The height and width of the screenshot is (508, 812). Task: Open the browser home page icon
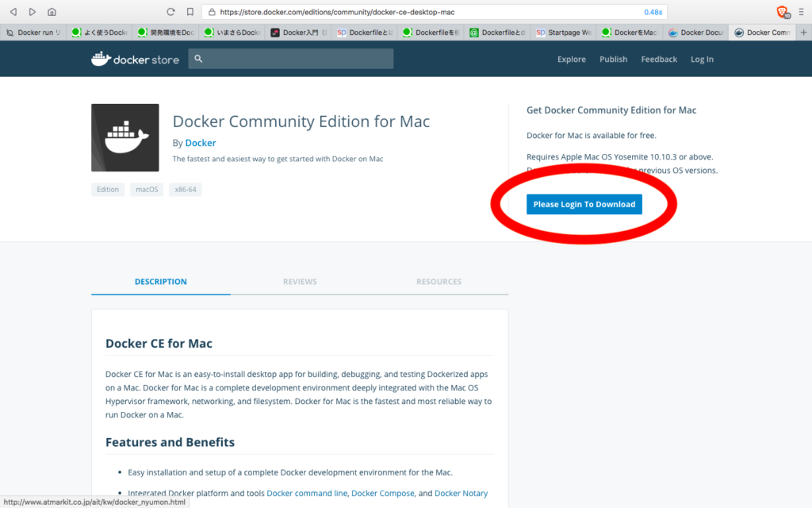click(52, 11)
